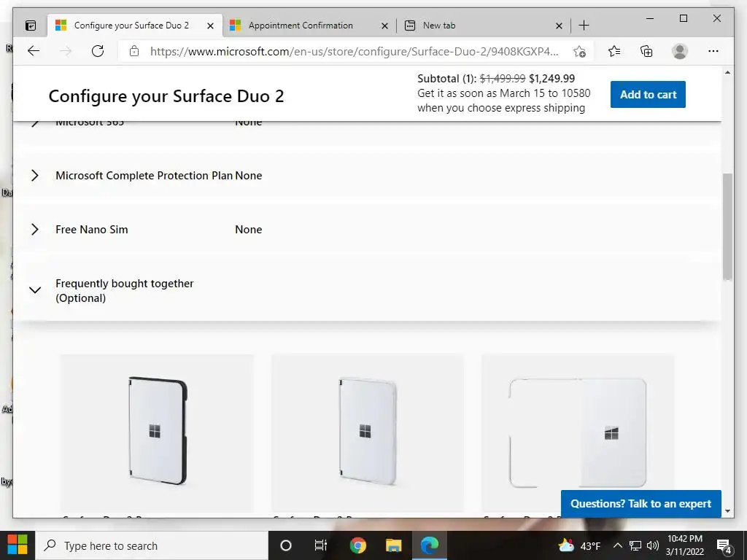Open the volume speaker tray icon
The image size is (747, 560).
pyautogui.click(x=653, y=545)
